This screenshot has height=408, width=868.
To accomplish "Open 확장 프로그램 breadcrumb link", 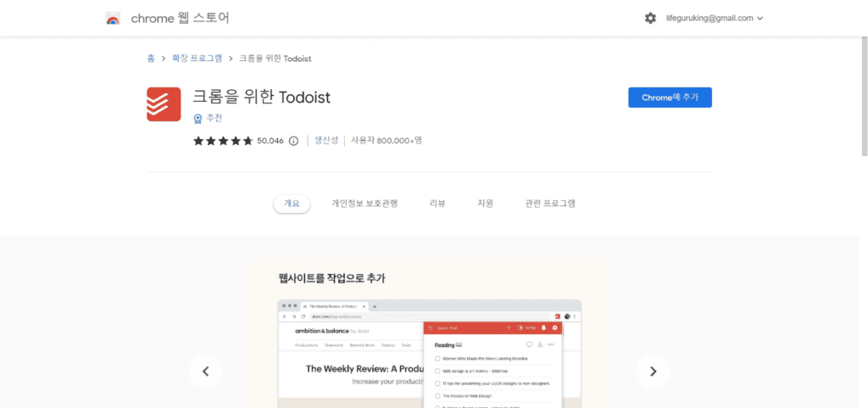I will click(198, 59).
